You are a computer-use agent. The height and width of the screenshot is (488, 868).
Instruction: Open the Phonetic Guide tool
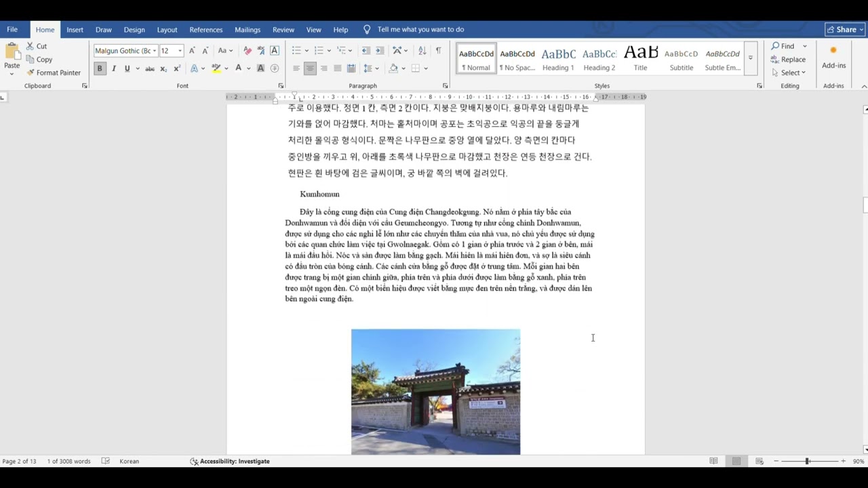(x=261, y=51)
